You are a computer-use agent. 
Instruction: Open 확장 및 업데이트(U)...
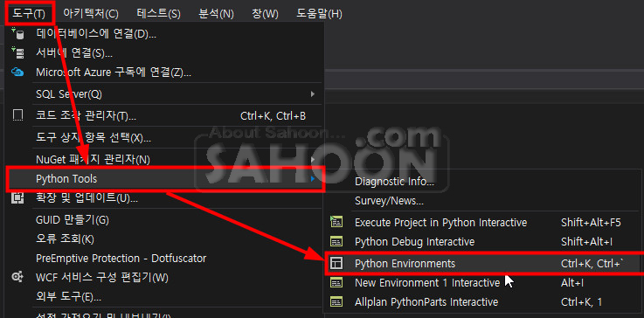[x=164, y=199]
